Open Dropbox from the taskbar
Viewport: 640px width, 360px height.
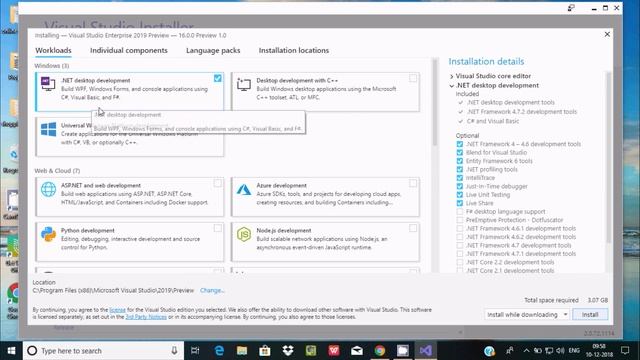288,351
